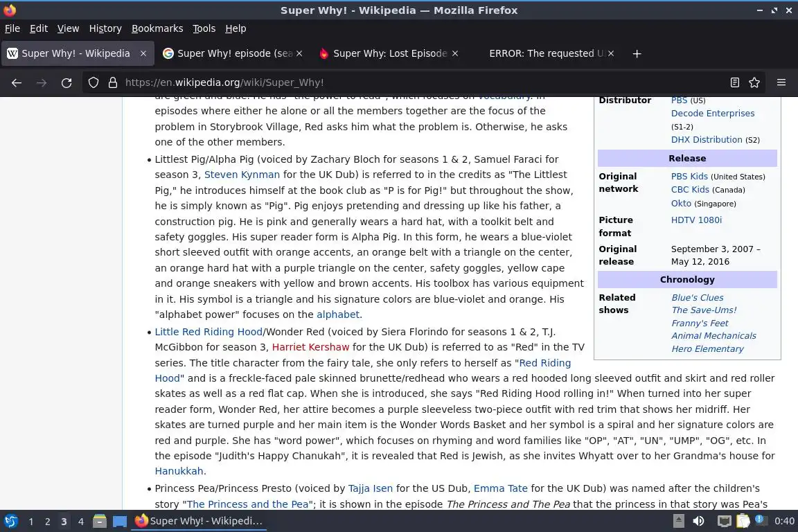Open Little Red Riding Hood link
This screenshot has width=798, height=532.
click(x=209, y=332)
